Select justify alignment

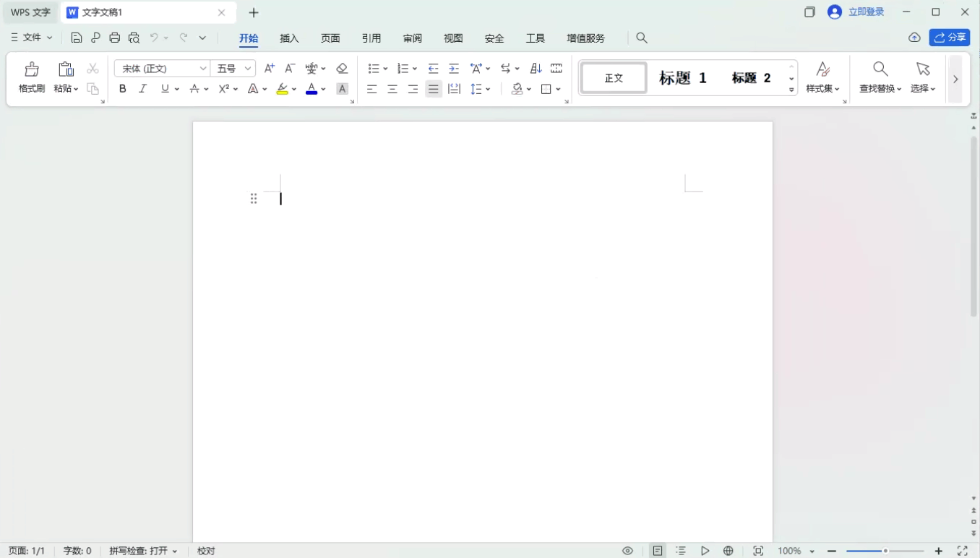pos(434,89)
